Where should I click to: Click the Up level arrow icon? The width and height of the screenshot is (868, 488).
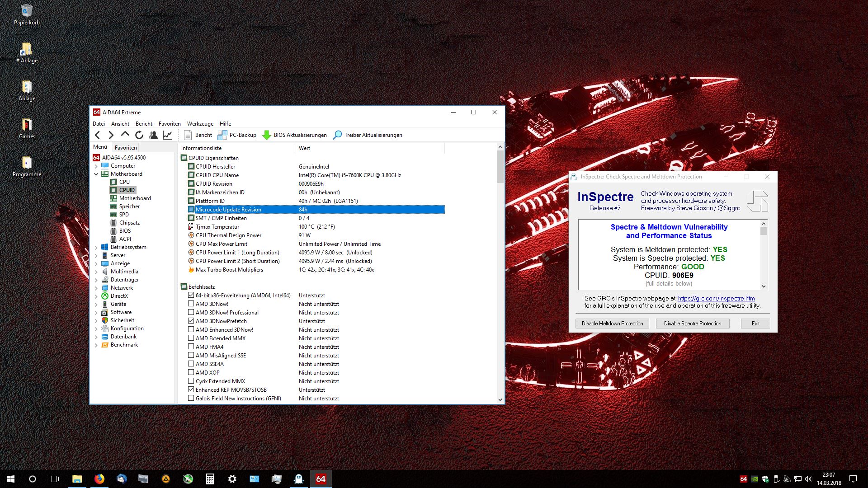[x=125, y=134]
